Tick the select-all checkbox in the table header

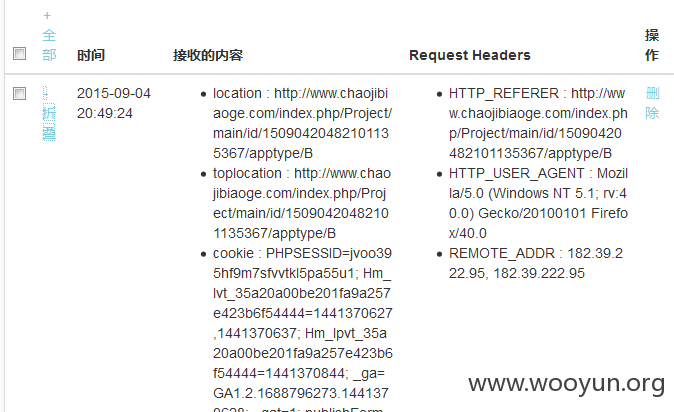pyautogui.click(x=19, y=54)
